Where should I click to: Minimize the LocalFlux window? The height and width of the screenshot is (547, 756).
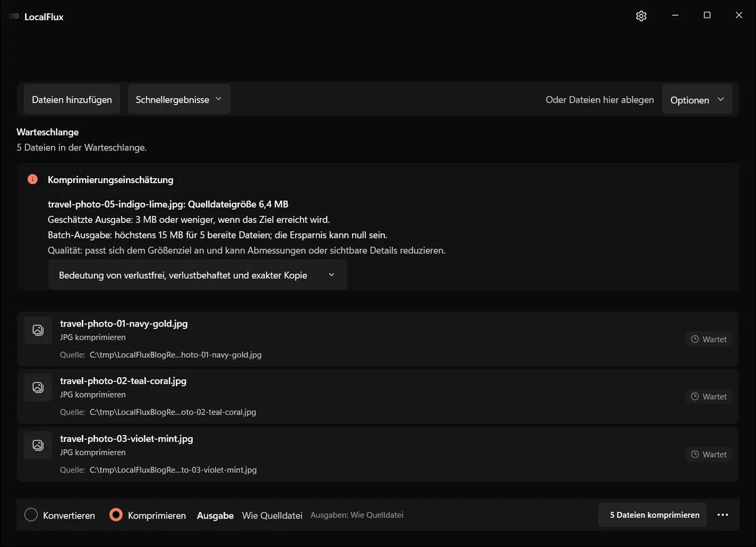(675, 16)
